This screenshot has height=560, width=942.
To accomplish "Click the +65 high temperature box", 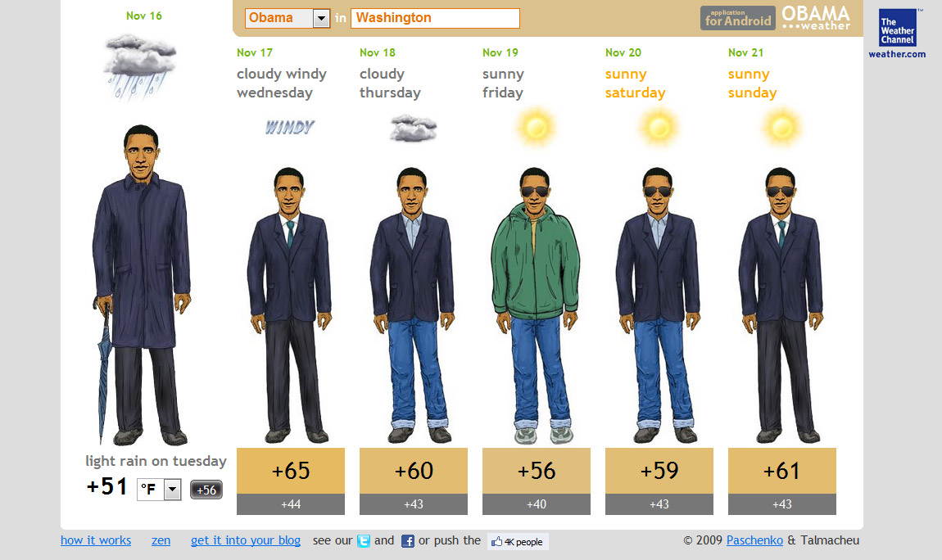I will pyautogui.click(x=291, y=471).
